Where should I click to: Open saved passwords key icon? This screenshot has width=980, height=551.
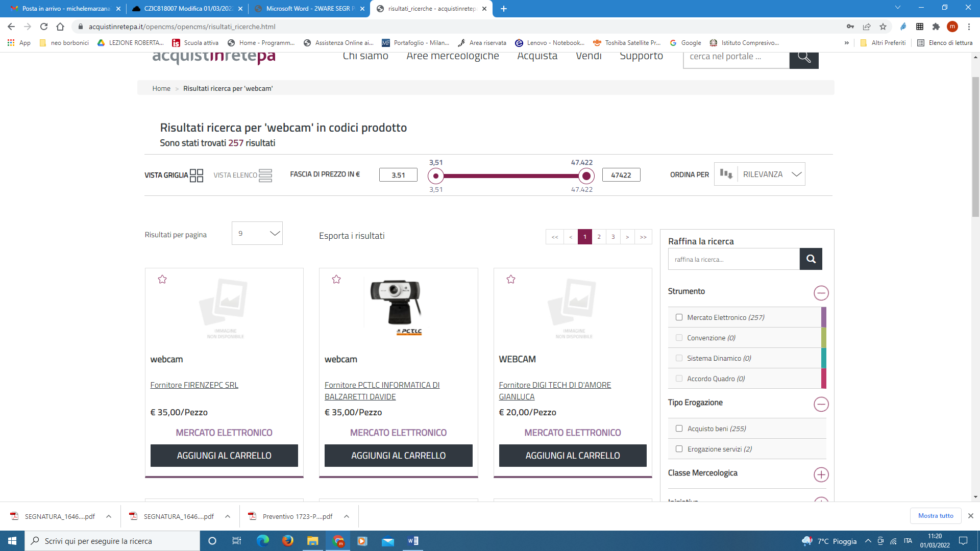tap(850, 27)
